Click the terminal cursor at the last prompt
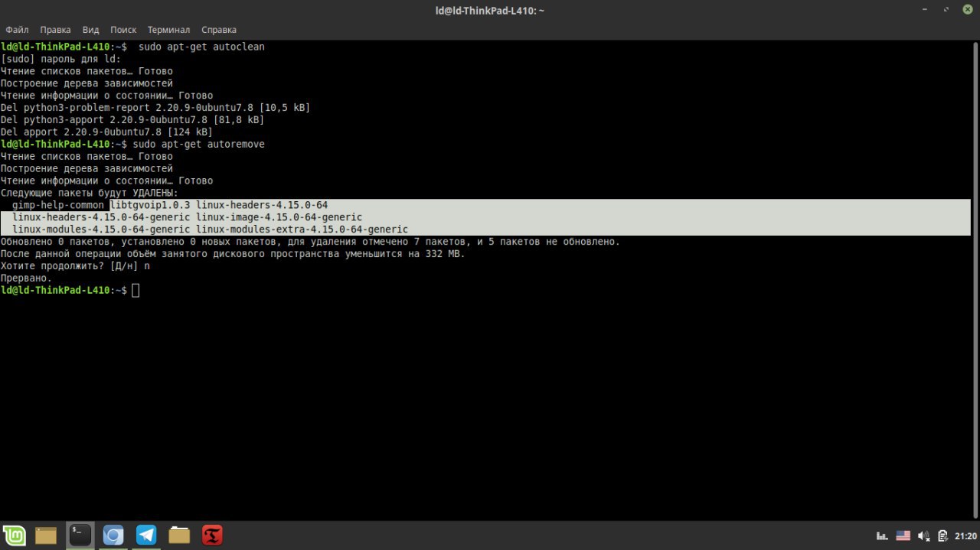Image resolution: width=980 pixels, height=550 pixels. pyautogui.click(x=136, y=290)
